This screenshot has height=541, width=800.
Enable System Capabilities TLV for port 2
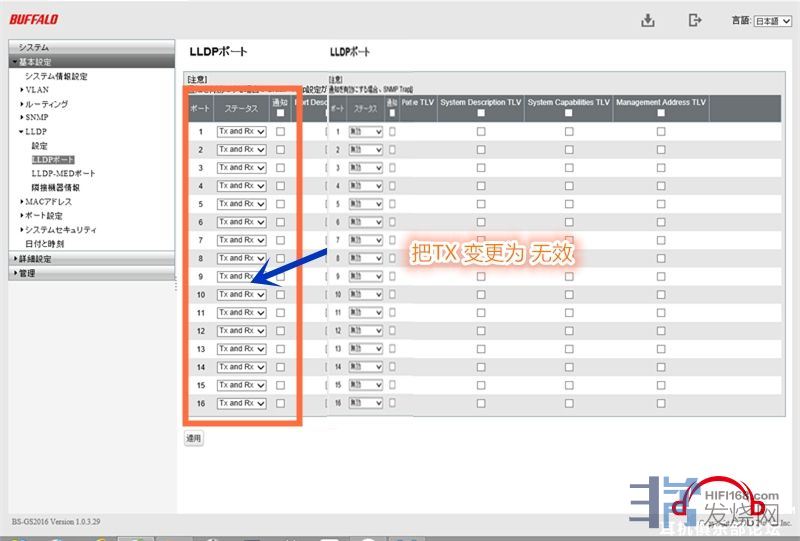point(569,150)
